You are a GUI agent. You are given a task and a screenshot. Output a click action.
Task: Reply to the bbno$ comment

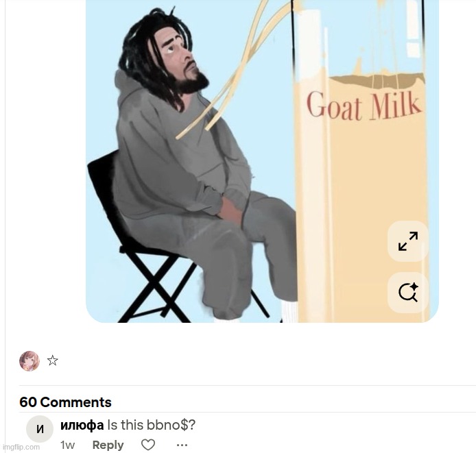coord(108,445)
